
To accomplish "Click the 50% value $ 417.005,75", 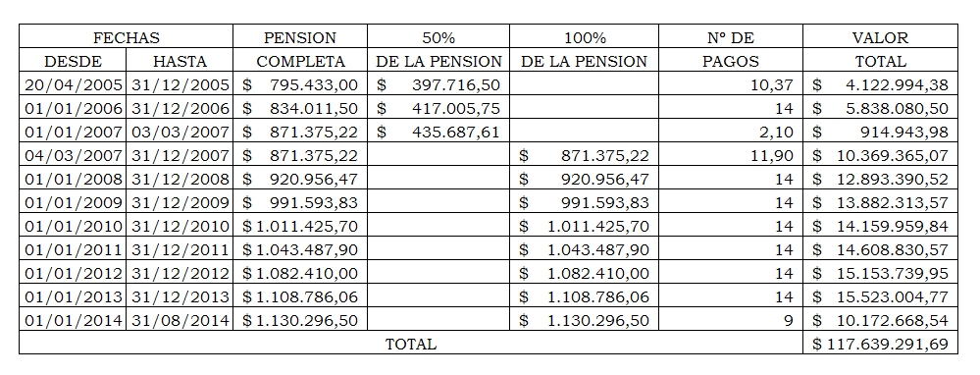I will pos(438,108).
